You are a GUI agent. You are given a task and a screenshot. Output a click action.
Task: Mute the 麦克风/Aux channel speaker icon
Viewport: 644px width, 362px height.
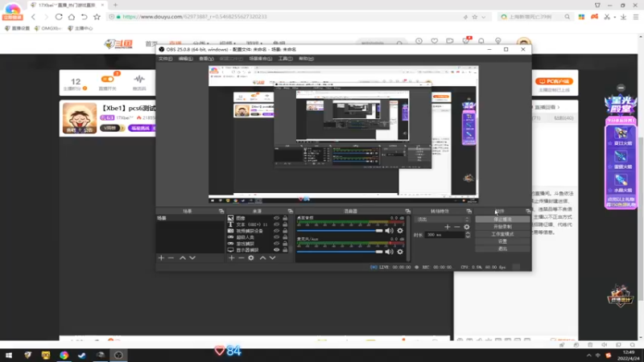[x=389, y=252]
